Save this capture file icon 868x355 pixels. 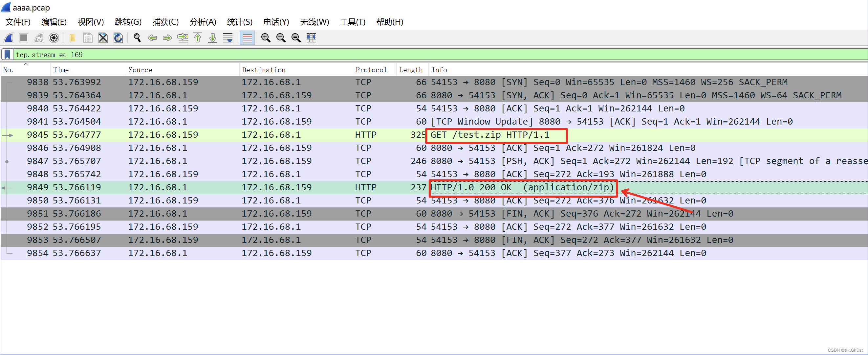[88, 38]
